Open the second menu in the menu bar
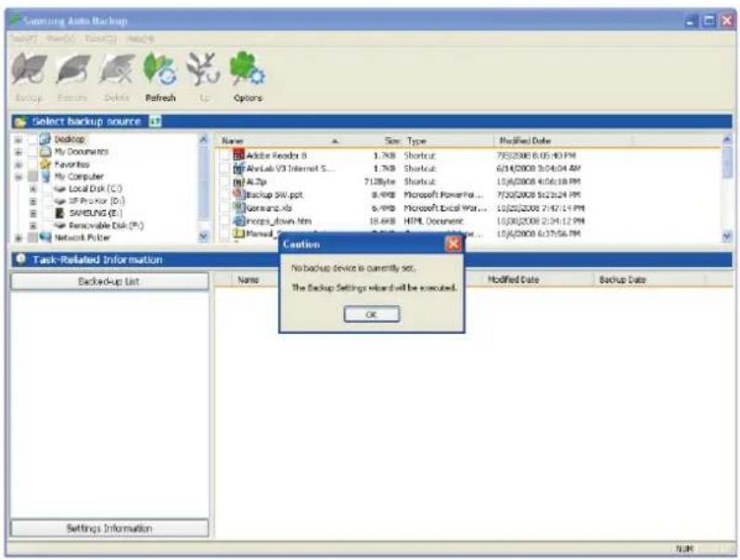Viewport: 740px width, 560px height. tap(61, 39)
